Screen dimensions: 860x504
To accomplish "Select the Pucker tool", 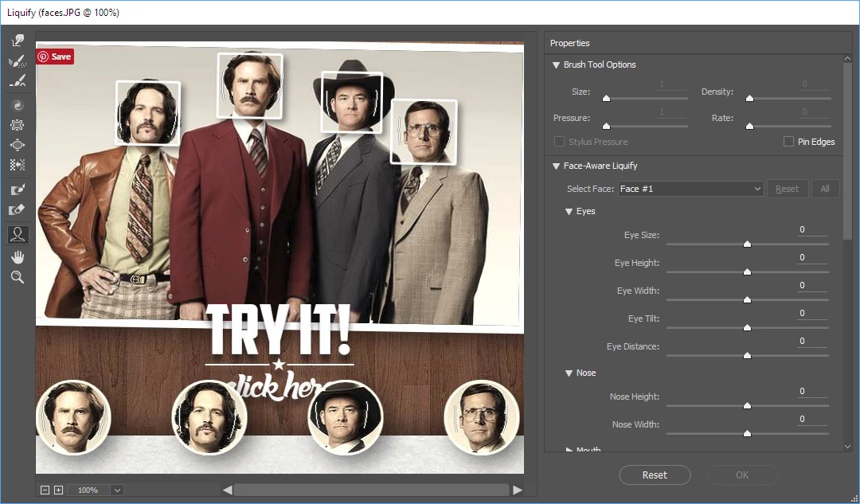I will coord(18,125).
